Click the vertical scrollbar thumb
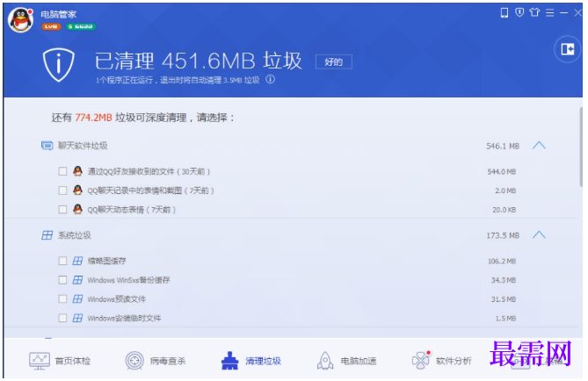Image resolution: width=588 pixels, height=381 pixels. tap(581, 147)
